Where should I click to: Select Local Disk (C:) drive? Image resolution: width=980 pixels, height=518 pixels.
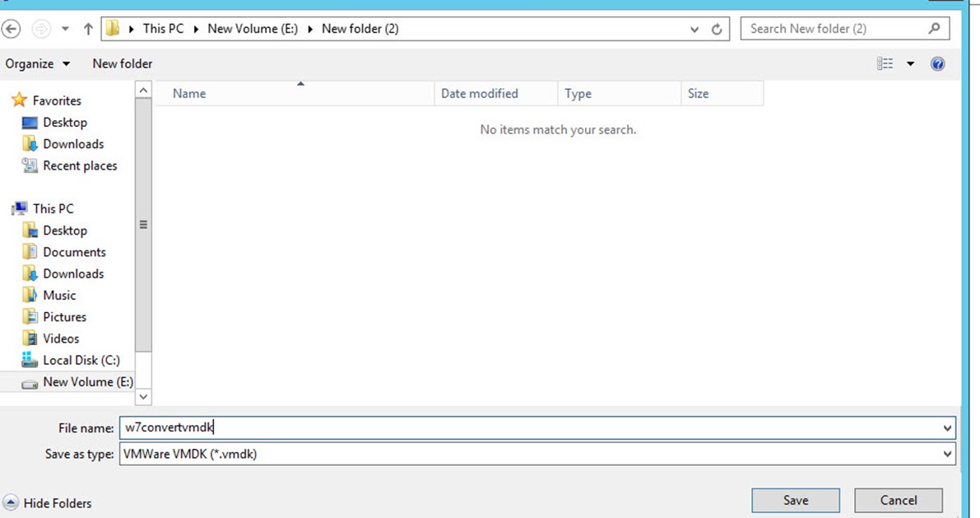coord(81,360)
